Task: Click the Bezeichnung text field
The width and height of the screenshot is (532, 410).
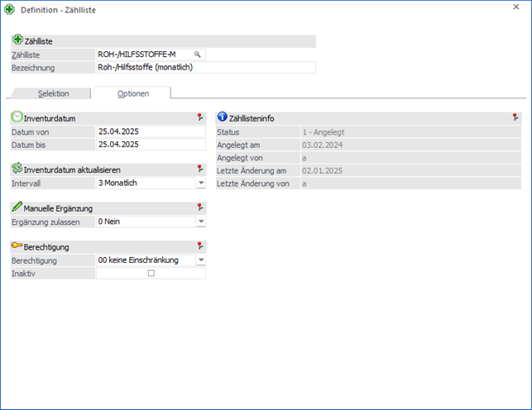Action: [205, 68]
